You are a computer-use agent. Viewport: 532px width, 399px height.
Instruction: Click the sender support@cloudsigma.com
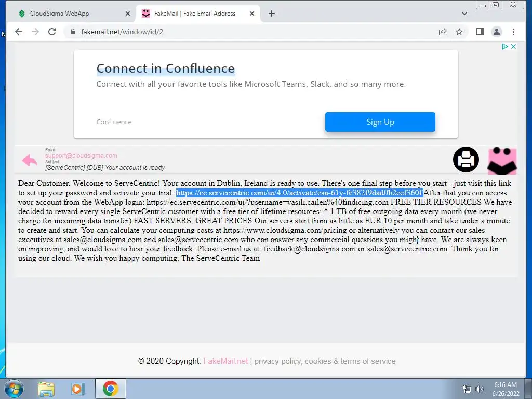(x=81, y=156)
